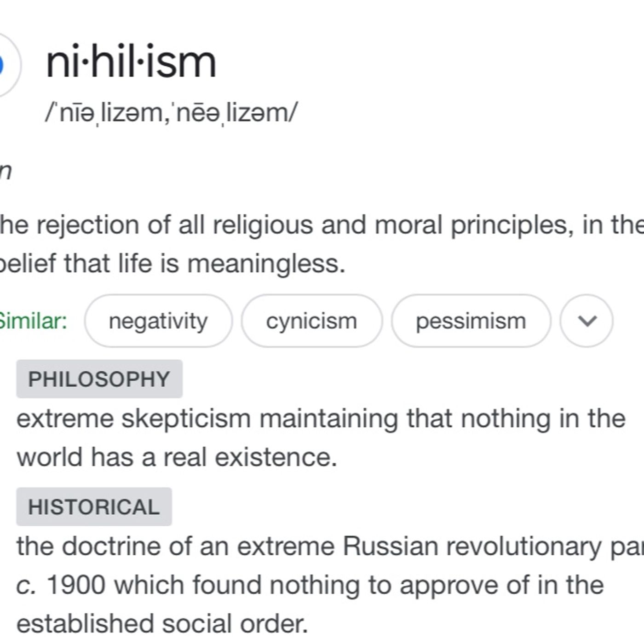Screen dimensions: 644x644
Task: Select the 'negativity' synonym chip
Action: point(158,321)
